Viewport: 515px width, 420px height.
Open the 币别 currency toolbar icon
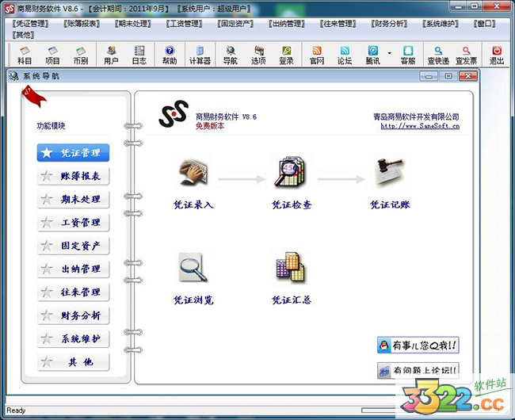pos(81,55)
